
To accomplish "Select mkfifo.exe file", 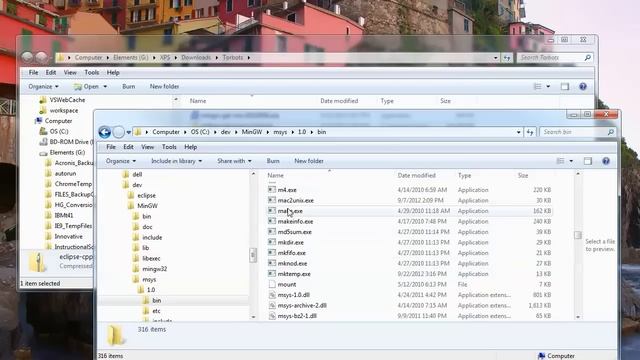I will click(x=291, y=253).
